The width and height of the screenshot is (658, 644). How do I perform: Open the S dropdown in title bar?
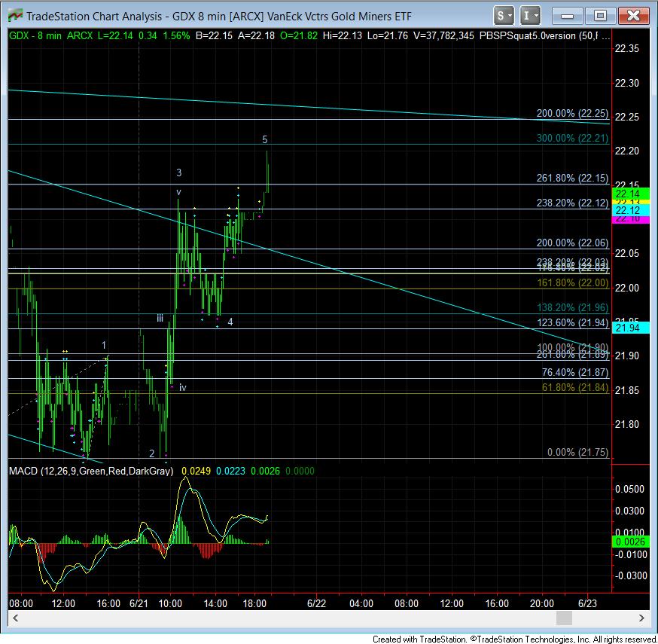tap(504, 16)
